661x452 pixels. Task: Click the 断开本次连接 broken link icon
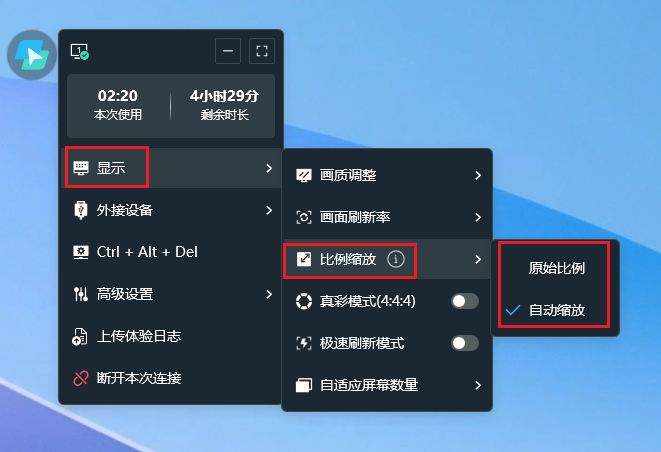click(x=81, y=378)
